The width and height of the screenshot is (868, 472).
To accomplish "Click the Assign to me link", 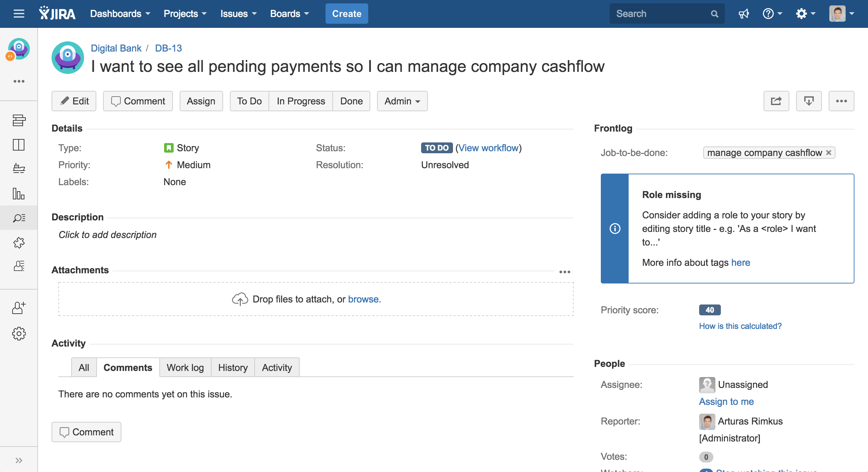I will (726, 401).
